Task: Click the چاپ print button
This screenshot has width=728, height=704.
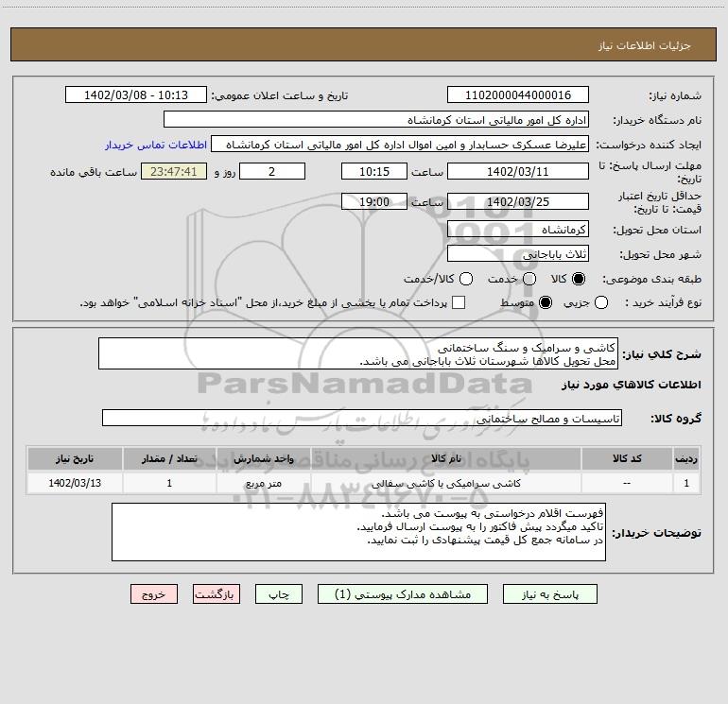Action: point(279,594)
